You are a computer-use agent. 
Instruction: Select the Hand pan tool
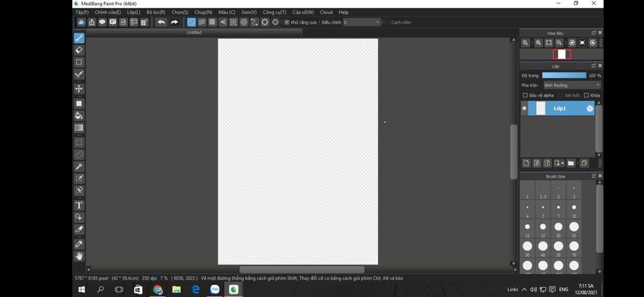coord(79,256)
